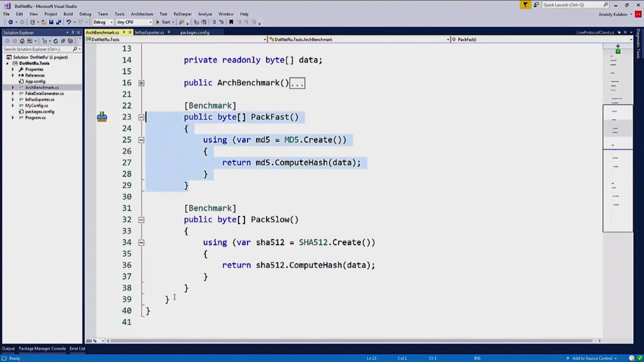Collapse the PackFast method block

point(141,117)
